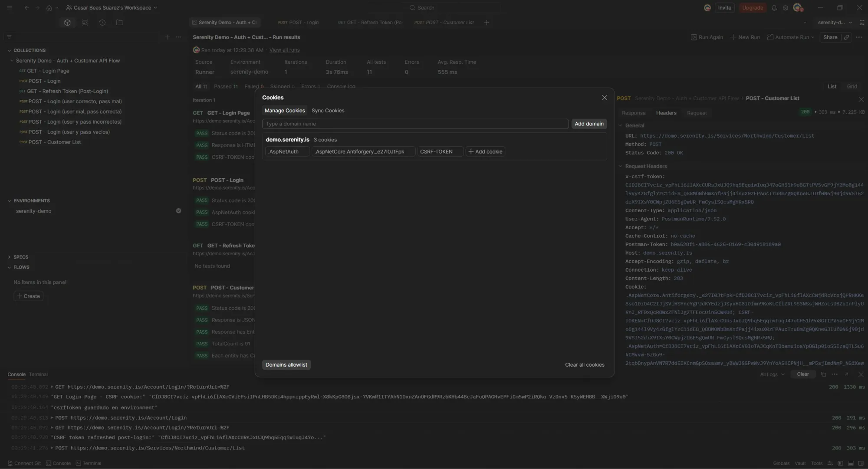Screen dimensions: 868x469
Task: Open the Terminal tab in the console panel
Action: click(38, 374)
